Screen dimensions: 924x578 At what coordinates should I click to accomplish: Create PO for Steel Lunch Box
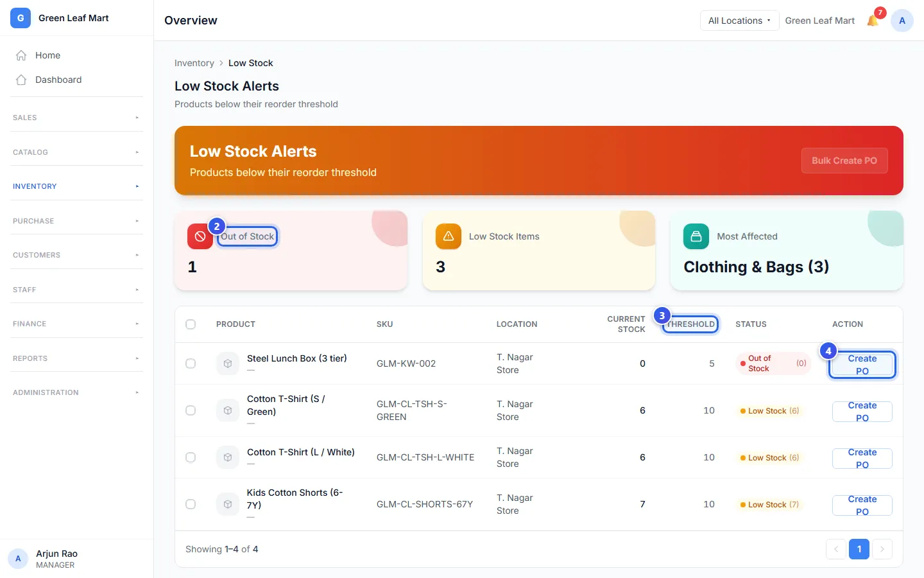coord(862,365)
